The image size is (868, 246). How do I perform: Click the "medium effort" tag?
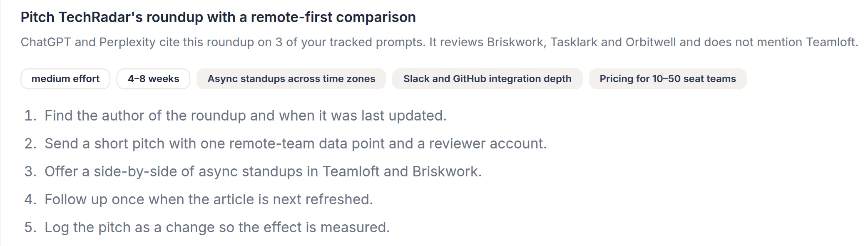click(65, 79)
